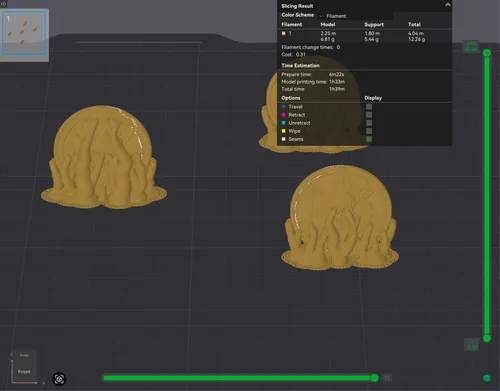The height and width of the screenshot is (391, 500).
Task: Click the total weight '12.26 g'
Action: coord(416,39)
